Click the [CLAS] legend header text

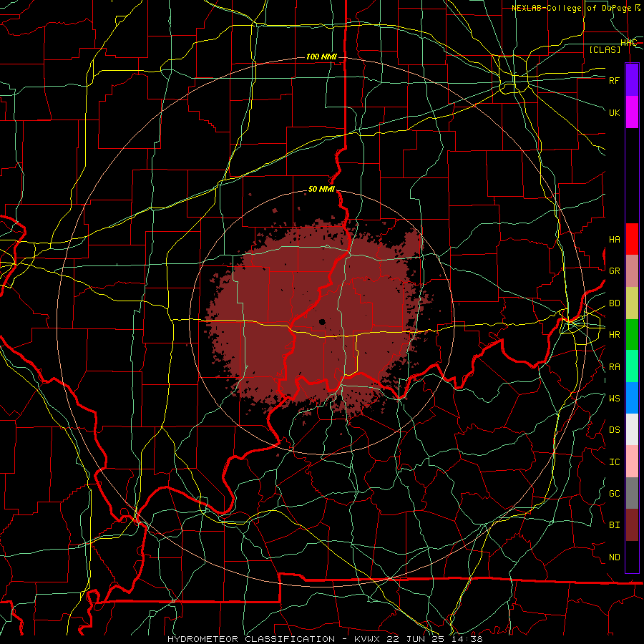coord(605,49)
